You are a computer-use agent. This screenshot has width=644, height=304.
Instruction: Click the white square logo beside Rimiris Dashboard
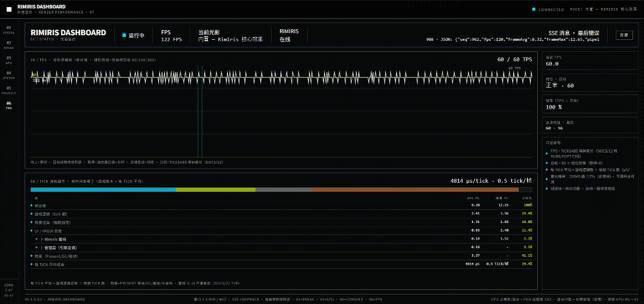click(9, 9)
